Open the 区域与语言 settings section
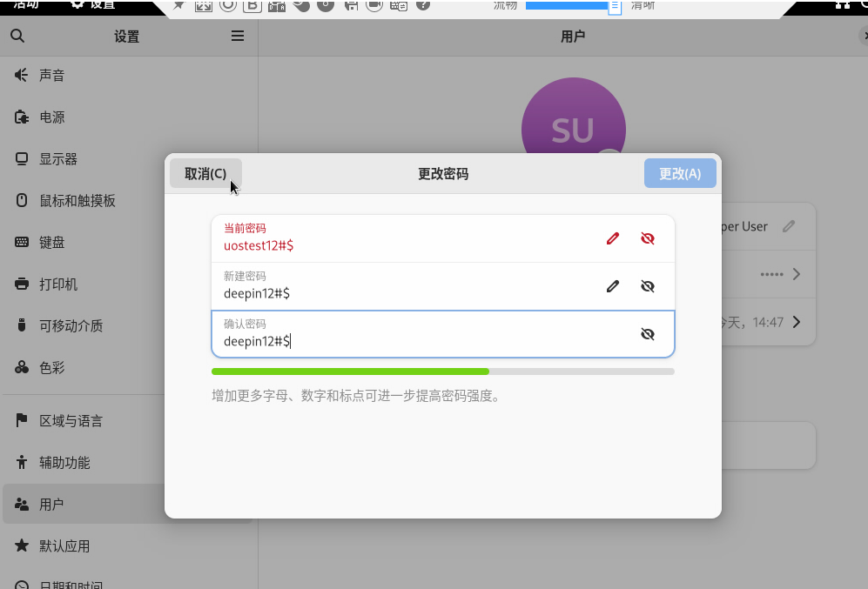868x589 pixels. (x=71, y=421)
